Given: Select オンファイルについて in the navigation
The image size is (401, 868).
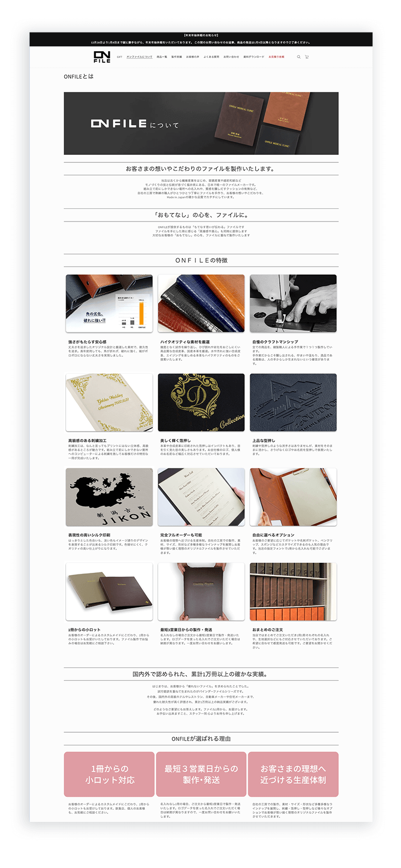Looking at the screenshot, I should (139, 57).
